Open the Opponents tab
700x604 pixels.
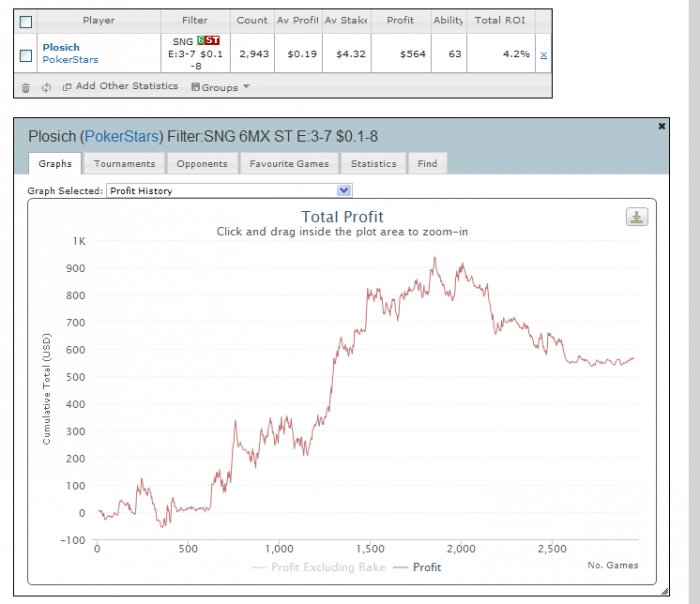(x=202, y=163)
